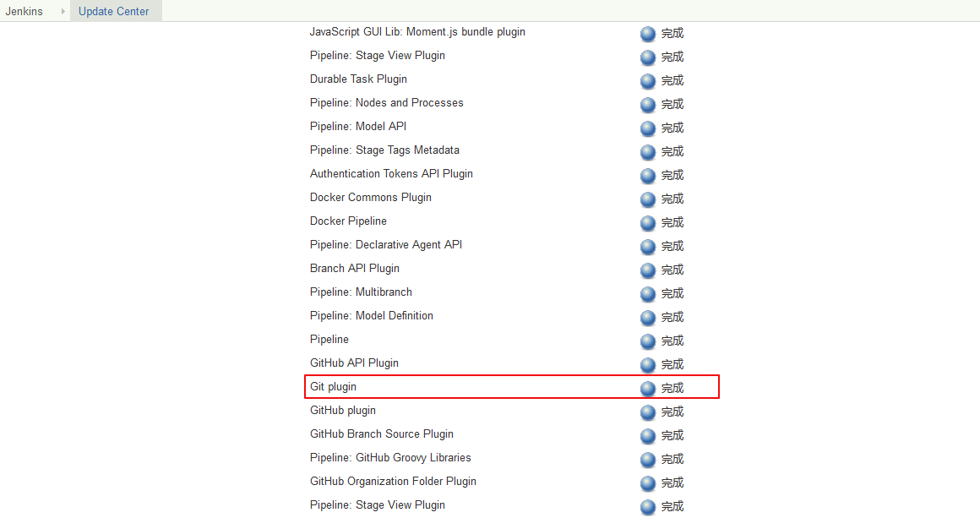Click status ball for Authentication Tokens API Plugin
980x518 pixels.
tap(648, 177)
